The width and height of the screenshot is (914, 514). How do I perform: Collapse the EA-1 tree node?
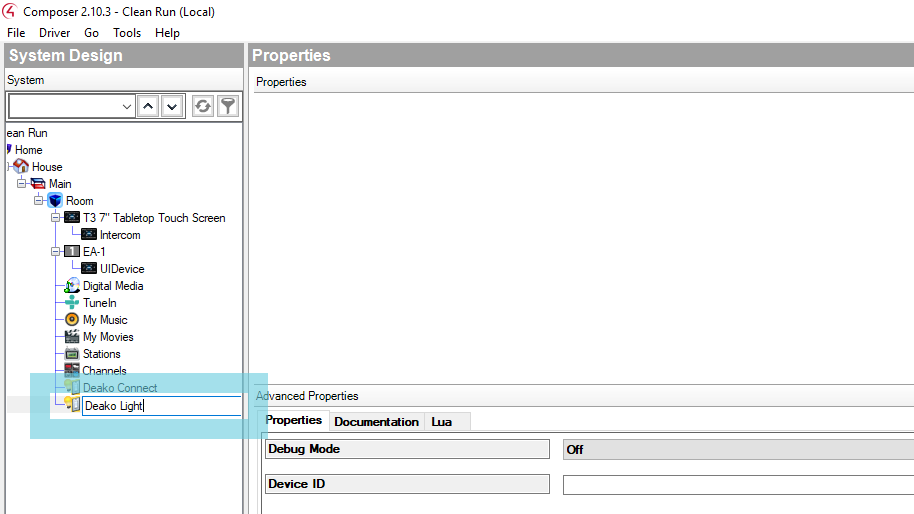tap(55, 251)
